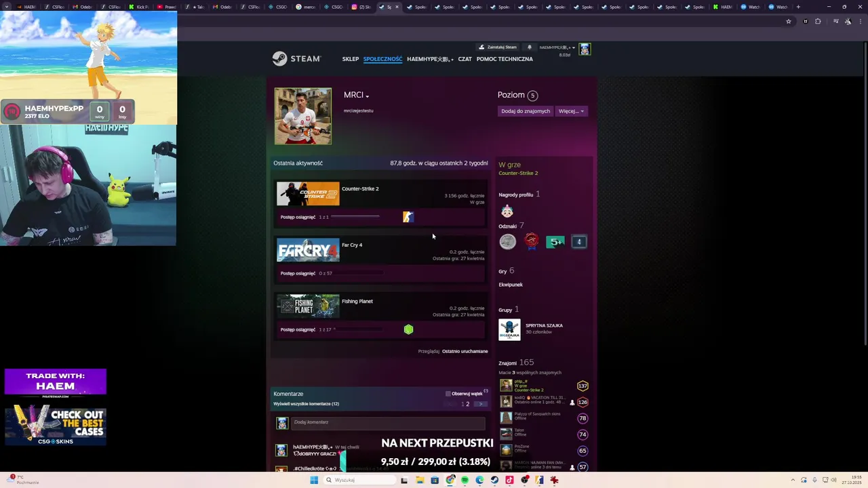Click friend level 65 badge

[x=583, y=451]
